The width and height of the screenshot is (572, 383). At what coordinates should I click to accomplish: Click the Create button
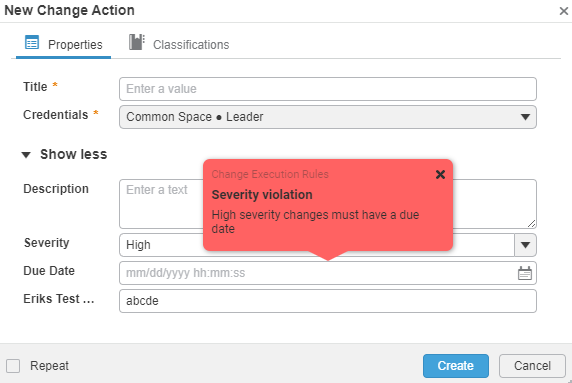click(x=456, y=366)
